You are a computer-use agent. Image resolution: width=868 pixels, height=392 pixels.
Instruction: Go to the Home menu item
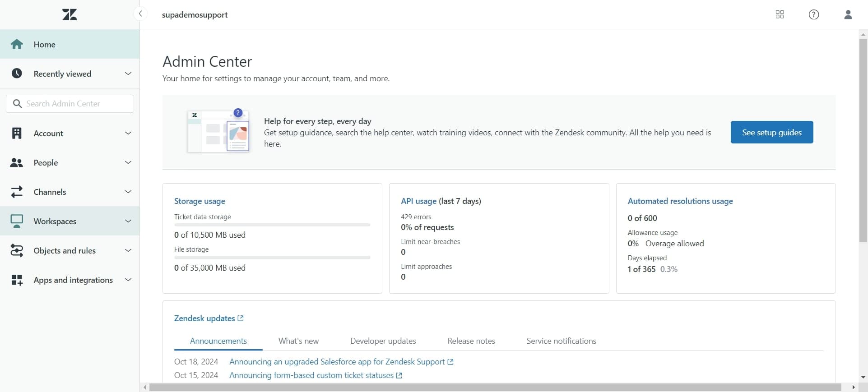coord(70,44)
